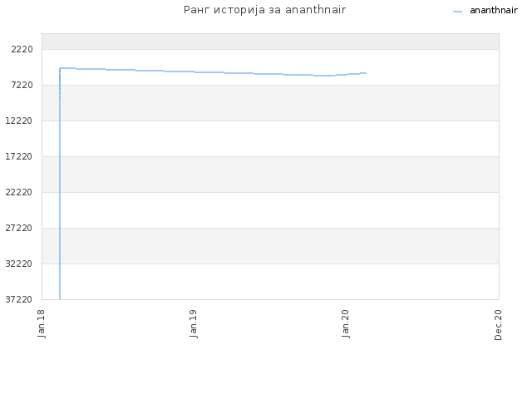
Task: Click the right end of the rank line
Action: pyautogui.click(x=366, y=73)
